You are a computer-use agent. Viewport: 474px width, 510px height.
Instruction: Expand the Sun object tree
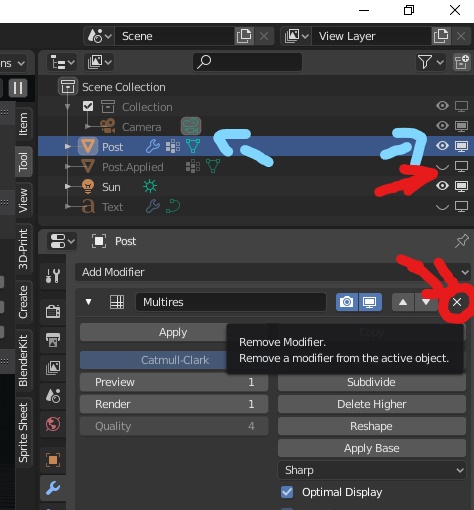(x=68, y=186)
